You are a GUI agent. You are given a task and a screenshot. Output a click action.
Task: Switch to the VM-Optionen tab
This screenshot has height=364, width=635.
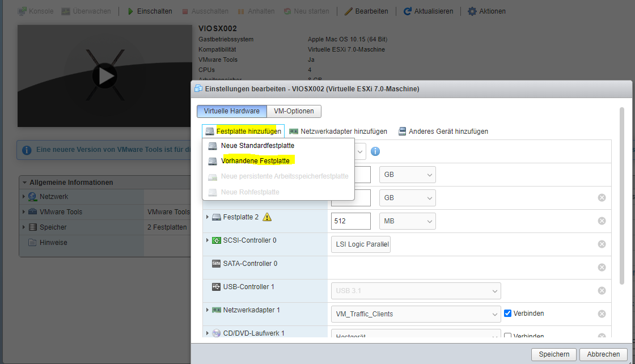pyautogui.click(x=294, y=111)
